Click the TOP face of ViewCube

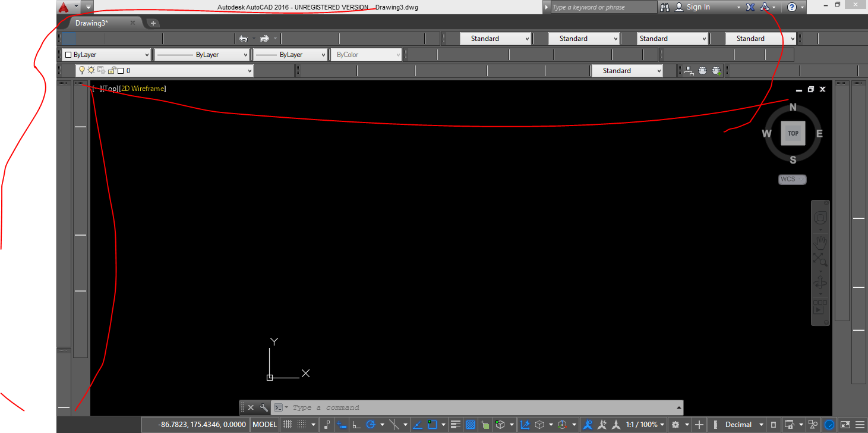pos(793,133)
